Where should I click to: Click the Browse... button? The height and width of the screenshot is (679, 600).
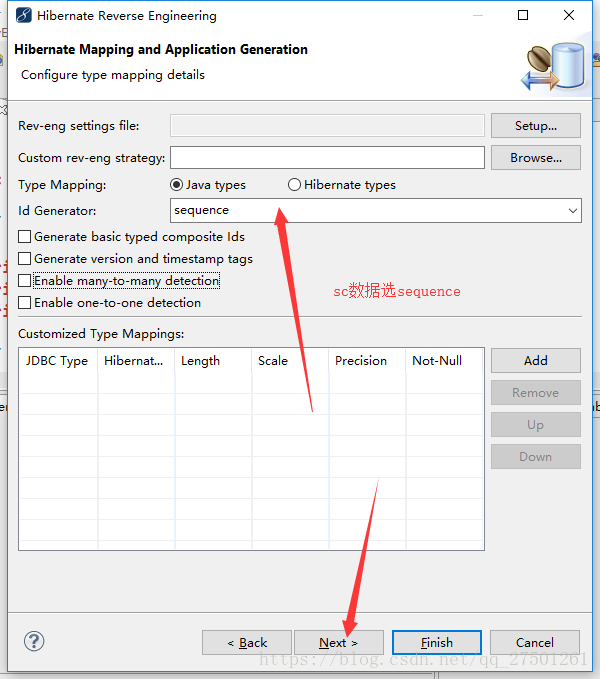535,158
